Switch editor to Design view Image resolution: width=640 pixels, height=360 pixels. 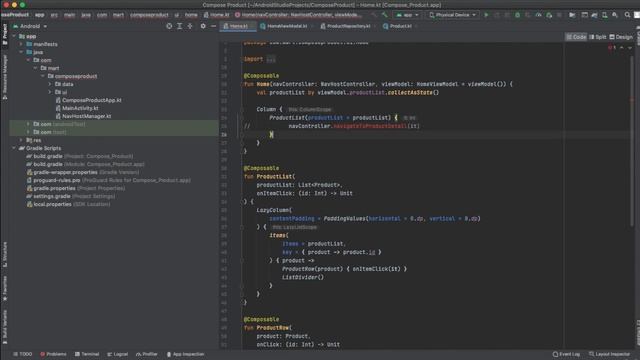click(x=621, y=37)
